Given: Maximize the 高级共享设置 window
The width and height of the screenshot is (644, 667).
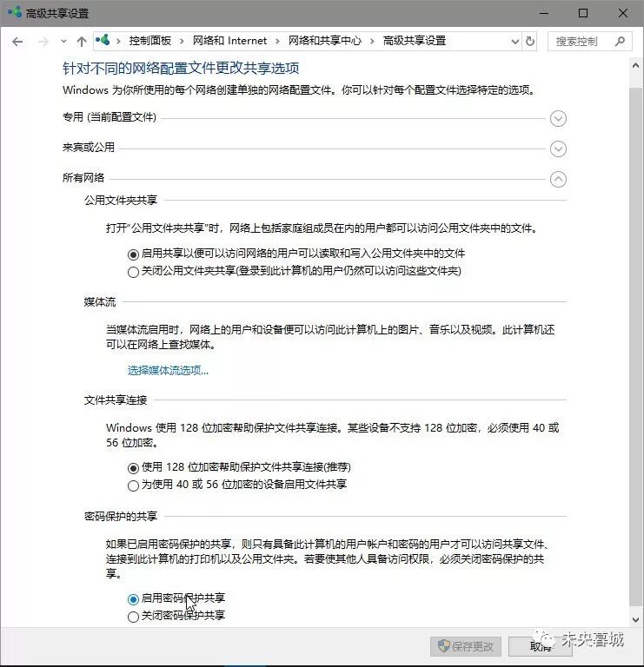Looking at the screenshot, I should pyautogui.click(x=583, y=13).
